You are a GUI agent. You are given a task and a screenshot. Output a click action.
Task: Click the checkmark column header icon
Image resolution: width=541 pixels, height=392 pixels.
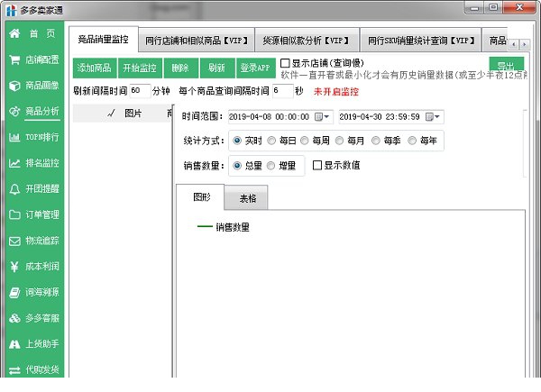pyautogui.click(x=111, y=113)
